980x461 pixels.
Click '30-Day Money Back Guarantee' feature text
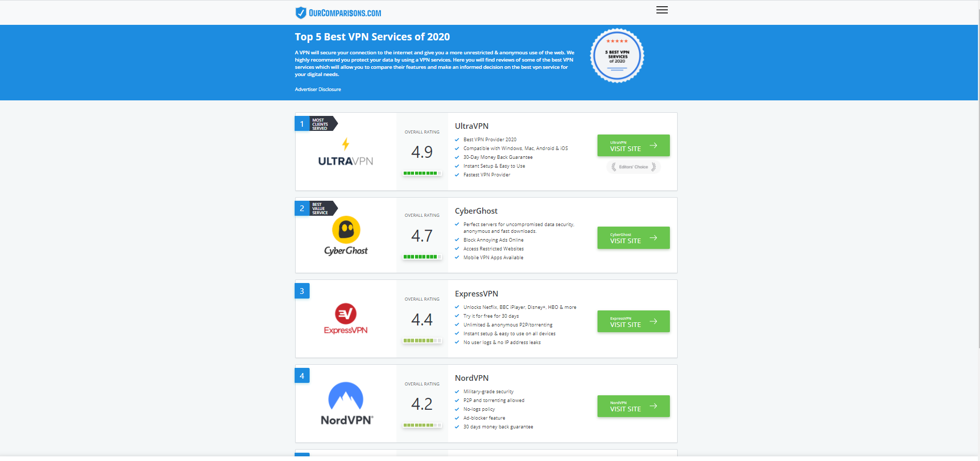[498, 157]
